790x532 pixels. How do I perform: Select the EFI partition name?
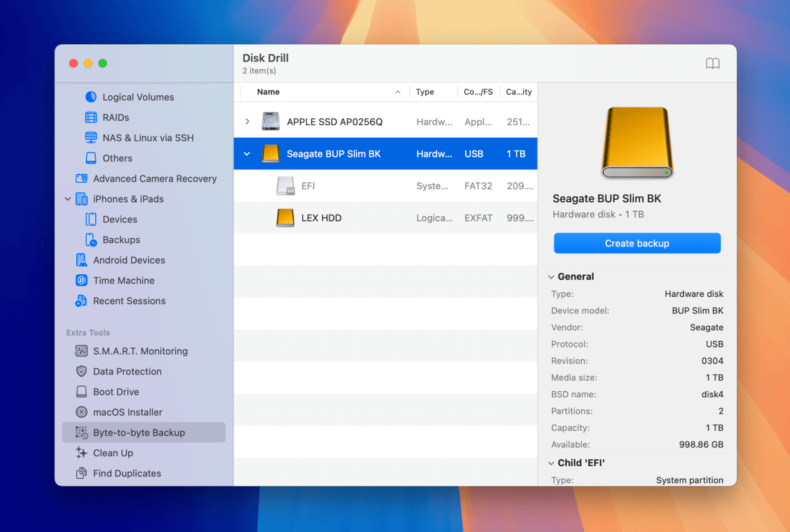[x=308, y=186]
